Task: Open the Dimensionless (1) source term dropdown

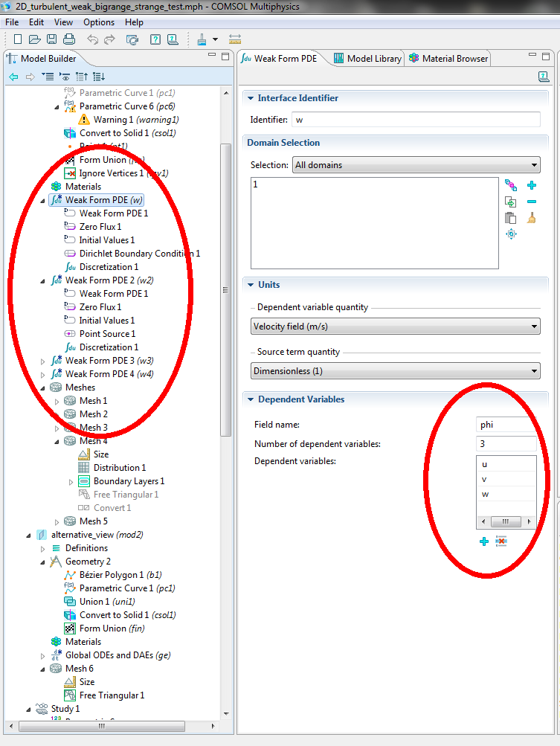Action: (x=395, y=371)
